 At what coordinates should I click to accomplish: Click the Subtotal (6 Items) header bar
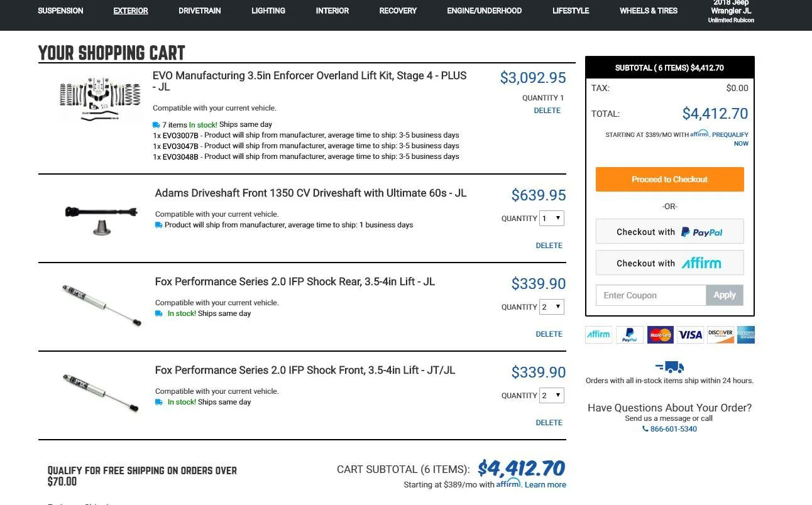tap(670, 68)
